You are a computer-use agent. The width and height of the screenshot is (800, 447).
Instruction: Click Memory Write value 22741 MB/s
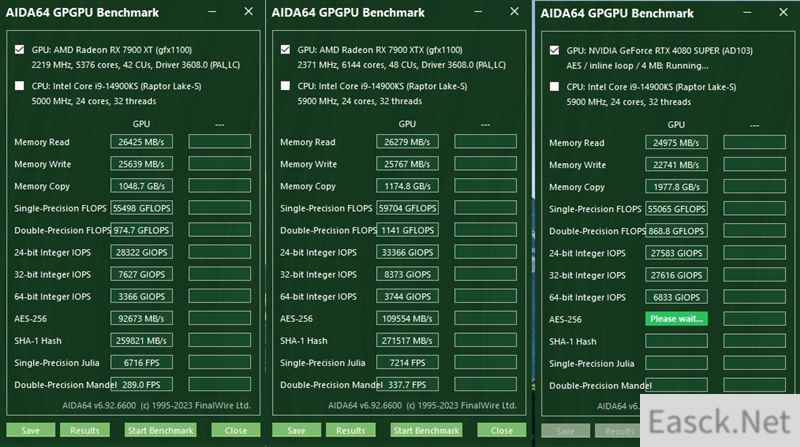point(676,165)
